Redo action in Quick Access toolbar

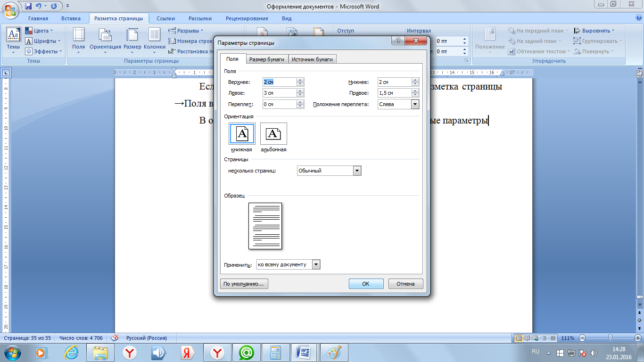54,6
